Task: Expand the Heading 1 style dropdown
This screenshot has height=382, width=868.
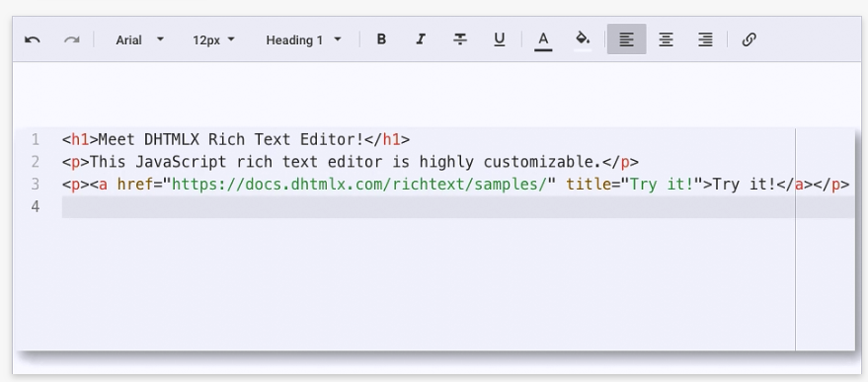Action: click(303, 39)
